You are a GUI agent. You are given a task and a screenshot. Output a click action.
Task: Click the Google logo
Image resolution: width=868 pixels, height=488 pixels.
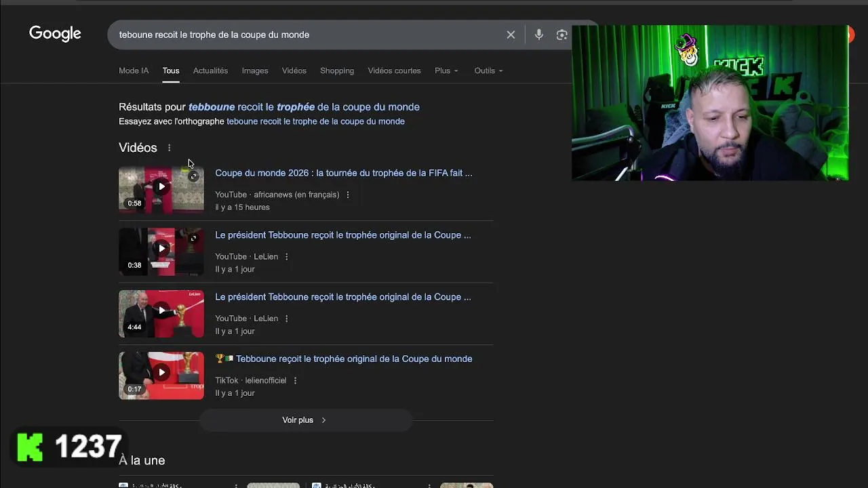click(55, 34)
